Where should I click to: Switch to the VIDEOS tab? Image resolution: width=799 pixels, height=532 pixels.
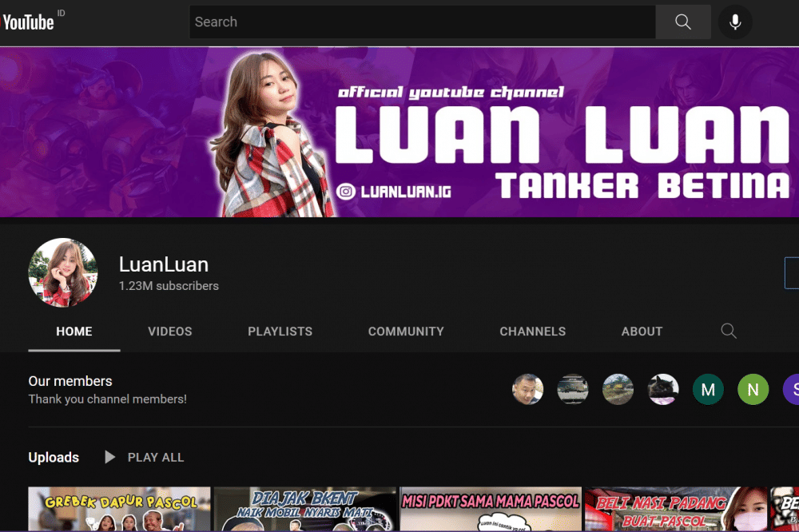tap(169, 331)
